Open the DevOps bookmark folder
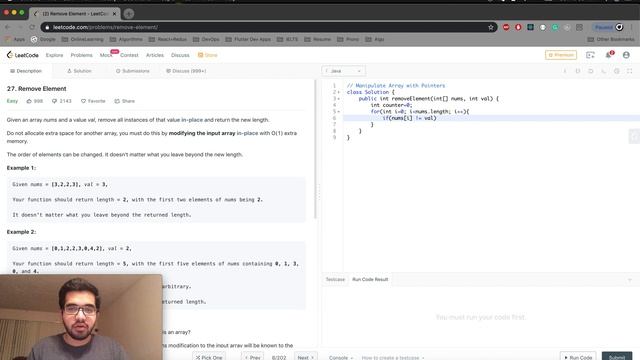Image resolution: width=640 pixels, height=360 pixels. pos(206,39)
